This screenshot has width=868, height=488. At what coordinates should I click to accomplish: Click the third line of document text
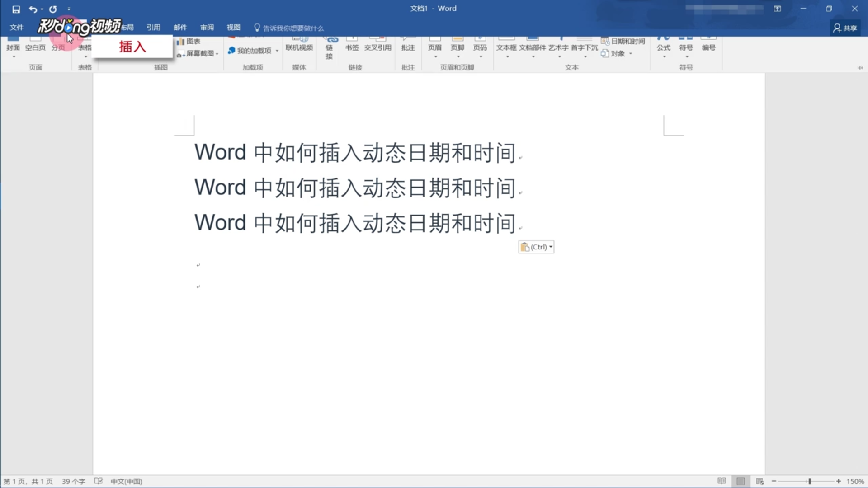[x=355, y=223]
